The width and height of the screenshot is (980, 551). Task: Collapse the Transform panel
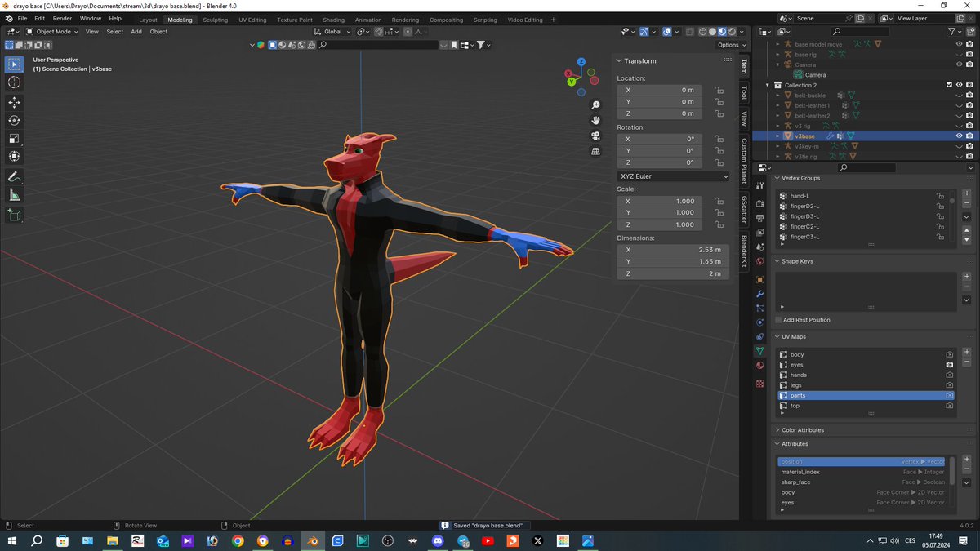click(x=619, y=60)
